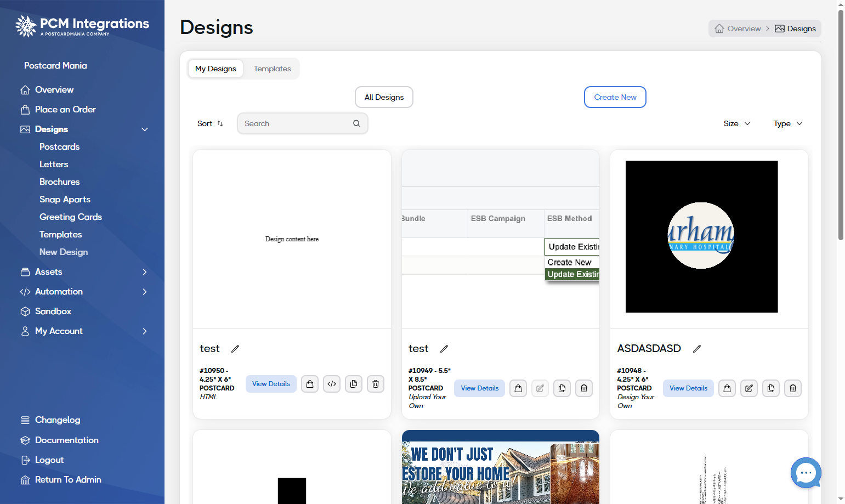This screenshot has height=504, width=845.
Task: Click the search magnifier icon
Action: 356,123
